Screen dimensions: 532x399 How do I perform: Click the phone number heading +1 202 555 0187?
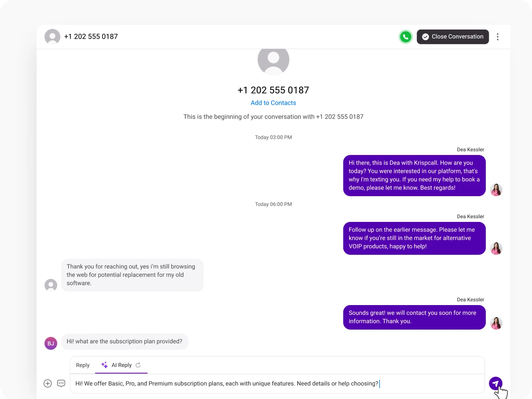(x=273, y=90)
